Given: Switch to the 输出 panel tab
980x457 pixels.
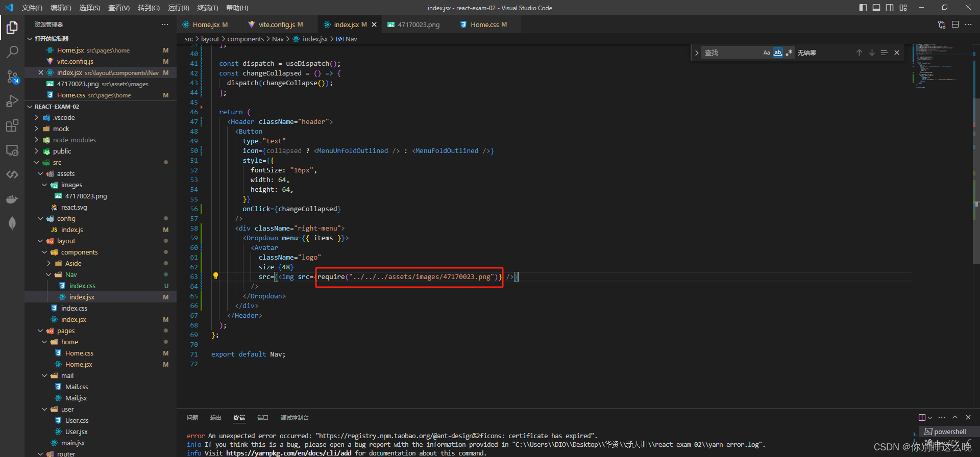Looking at the screenshot, I should [x=216, y=418].
